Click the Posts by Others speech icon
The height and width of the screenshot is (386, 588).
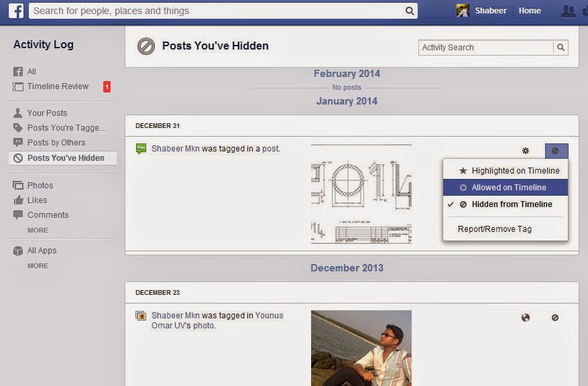point(17,143)
